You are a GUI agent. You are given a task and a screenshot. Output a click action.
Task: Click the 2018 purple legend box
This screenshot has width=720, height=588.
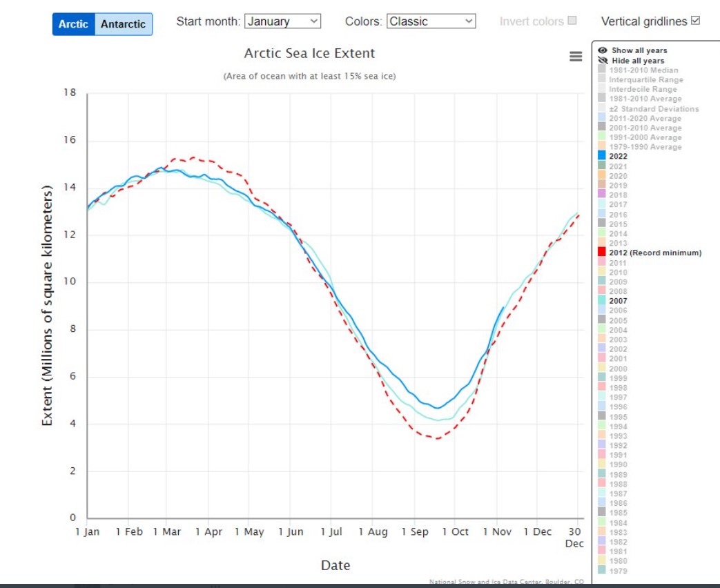click(x=603, y=195)
